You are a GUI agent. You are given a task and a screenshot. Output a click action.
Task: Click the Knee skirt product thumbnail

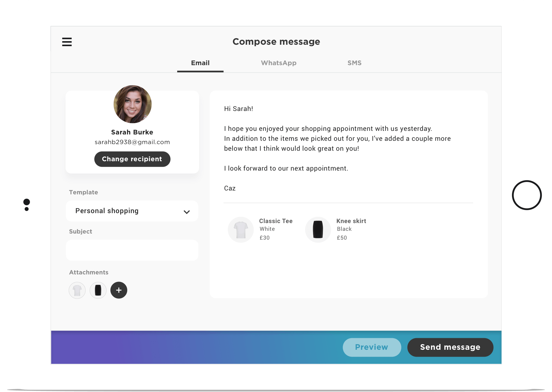[318, 229]
